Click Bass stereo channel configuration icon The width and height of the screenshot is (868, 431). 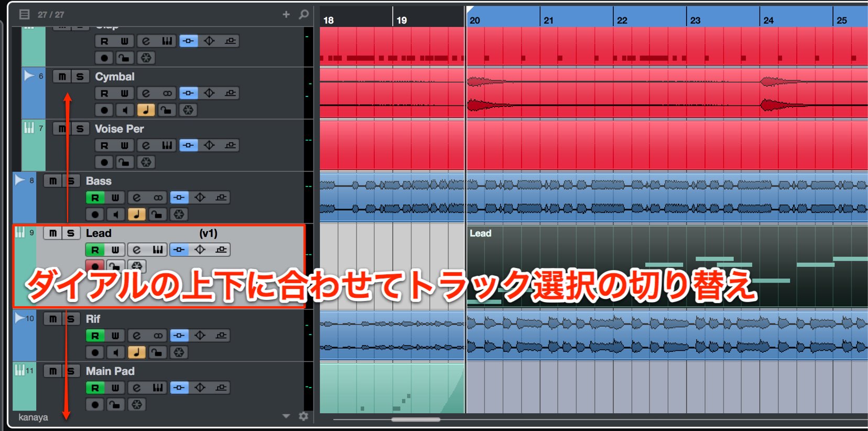tap(158, 198)
